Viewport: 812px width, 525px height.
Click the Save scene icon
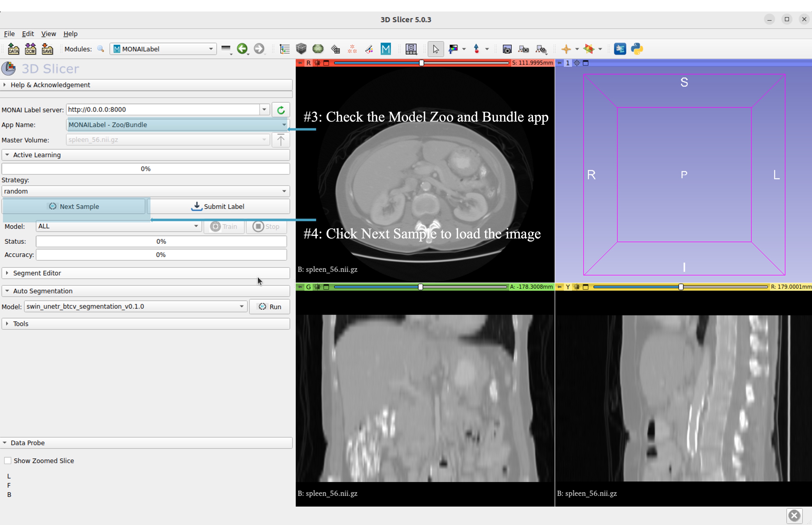pyautogui.click(x=47, y=49)
